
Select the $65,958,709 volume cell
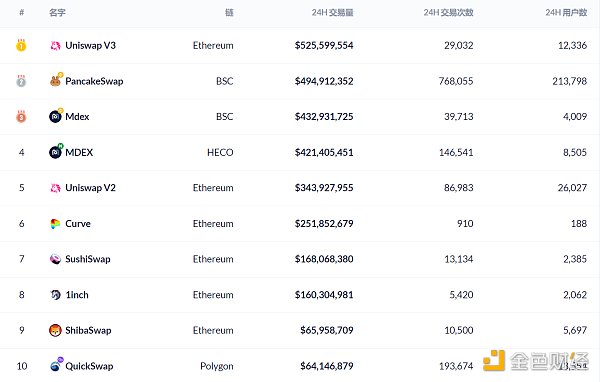[327, 330]
